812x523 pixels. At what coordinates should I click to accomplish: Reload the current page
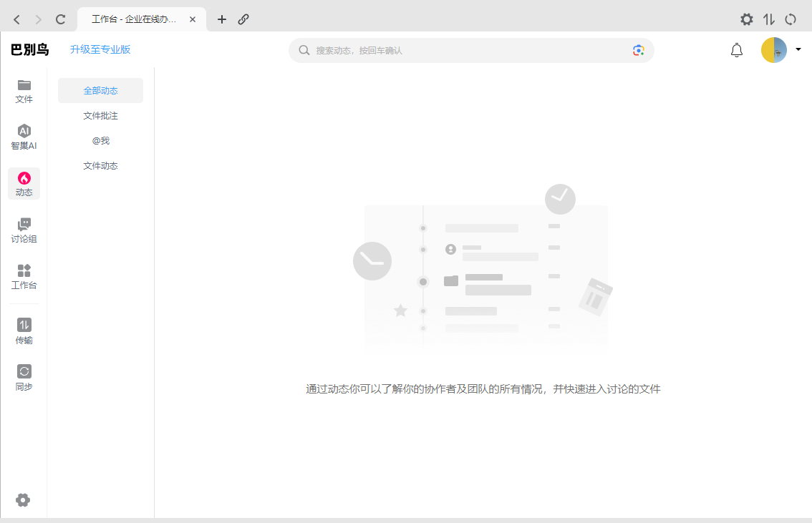(x=61, y=19)
